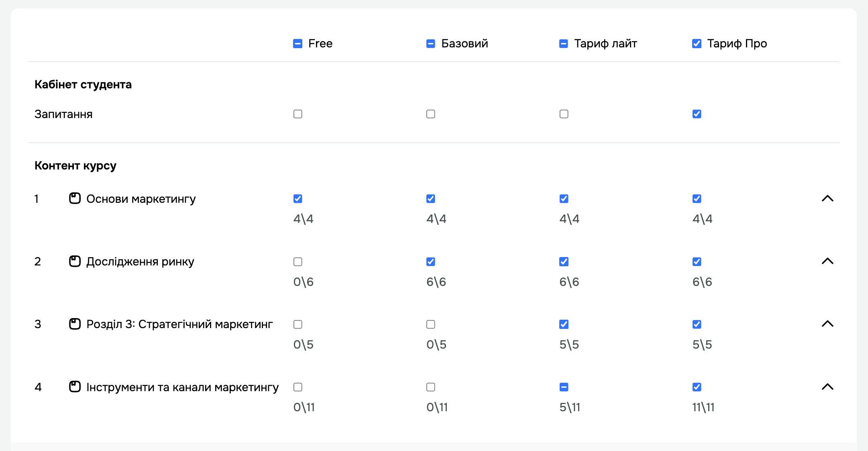Collapse the Основи маркетингу section
The width and height of the screenshot is (868, 451).
(827, 198)
